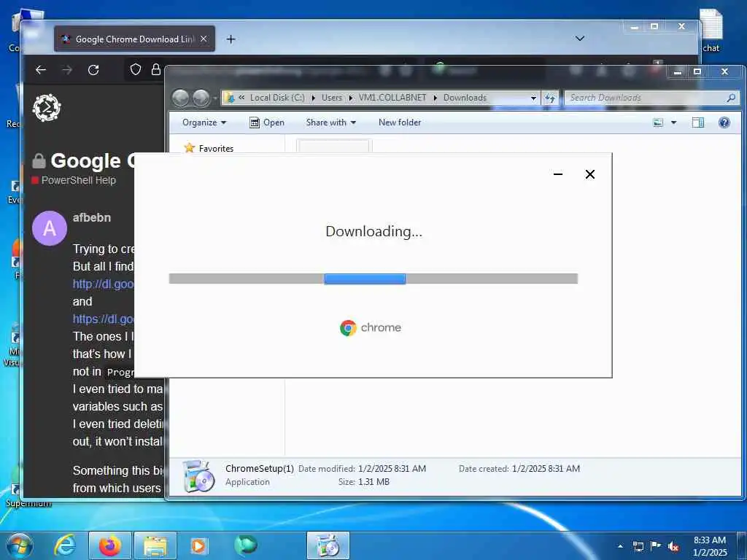Click Downloads in the Explorer path

pyautogui.click(x=465, y=98)
